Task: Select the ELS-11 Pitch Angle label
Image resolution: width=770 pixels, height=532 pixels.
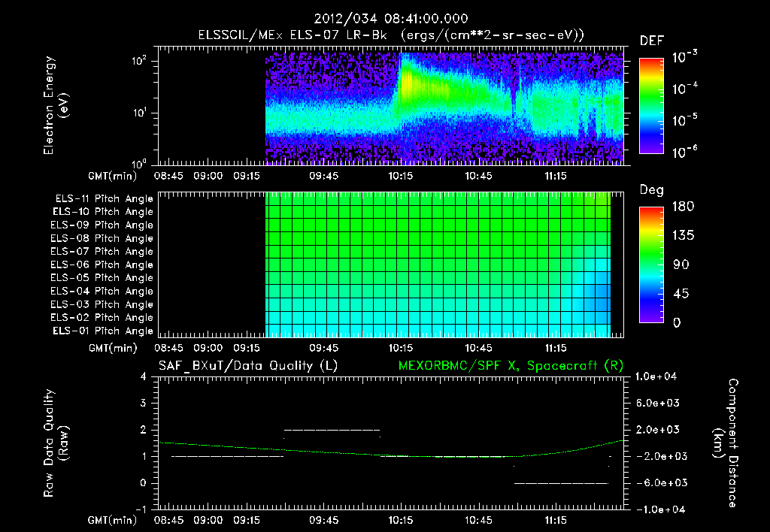Action: (104, 199)
